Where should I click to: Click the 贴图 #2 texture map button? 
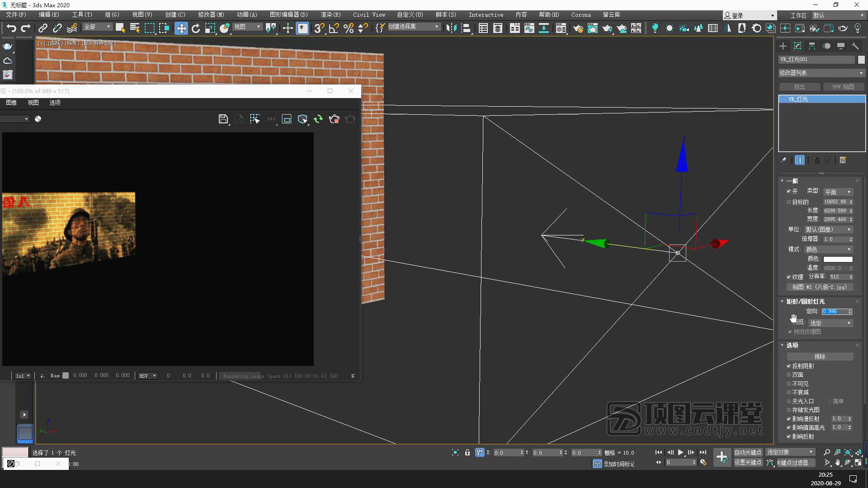coord(820,287)
